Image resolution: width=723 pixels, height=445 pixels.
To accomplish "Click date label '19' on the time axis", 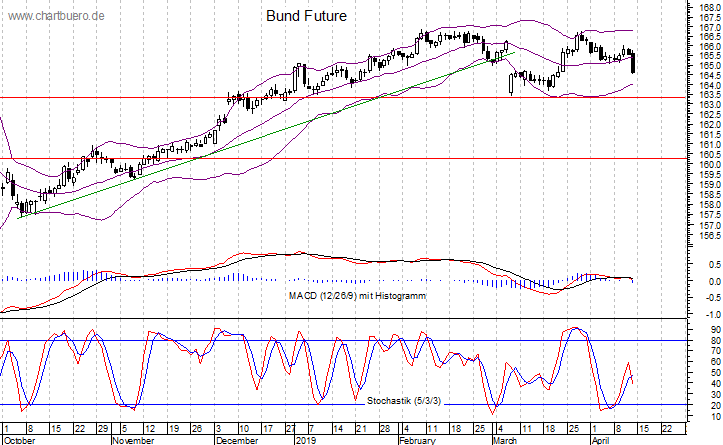I will [x=173, y=429].
